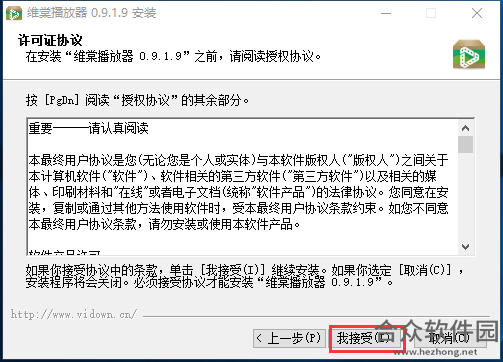Click the scrollbar down arrow in license box
The image size is (503, 362).
465,247
